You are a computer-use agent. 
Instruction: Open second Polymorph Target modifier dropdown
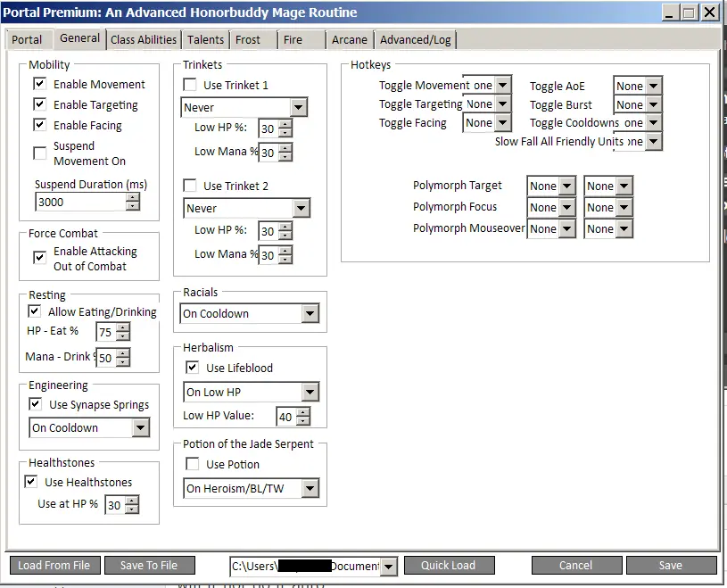[608, 186]
